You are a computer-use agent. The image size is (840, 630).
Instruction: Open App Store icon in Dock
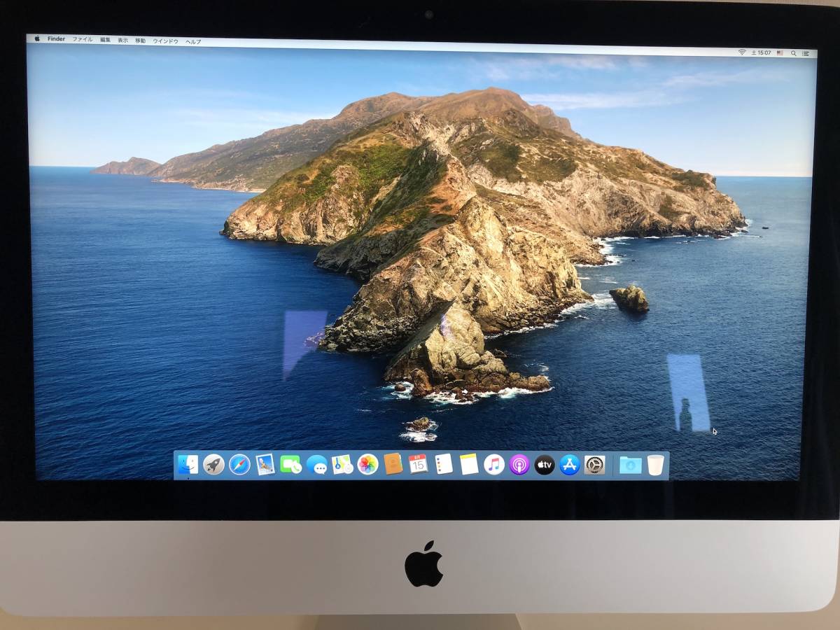click(x=570, y=464)
